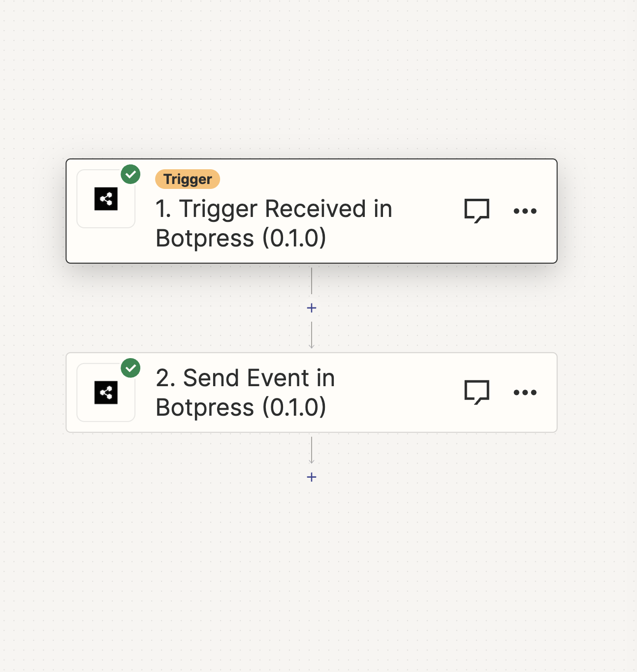Viewport: 637px width, 672px height.
Task: Add a new step after Send Event
Action: tap(312, 477)
